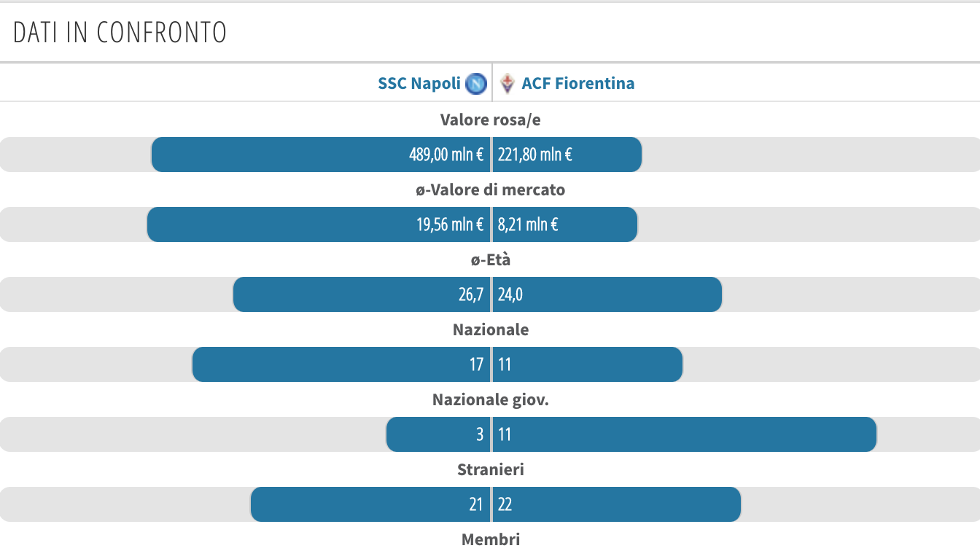Click the Dati in confronto heading
The width and height of the screenshot is (980, 551).
pyautogui.click(x=120, y=33)
